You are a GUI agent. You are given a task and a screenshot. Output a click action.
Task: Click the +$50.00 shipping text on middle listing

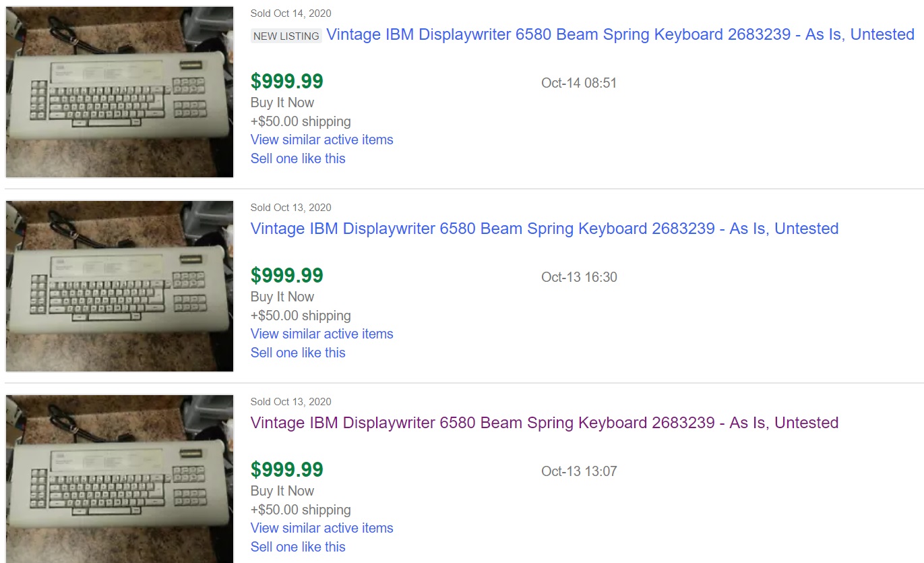[301, 316]
